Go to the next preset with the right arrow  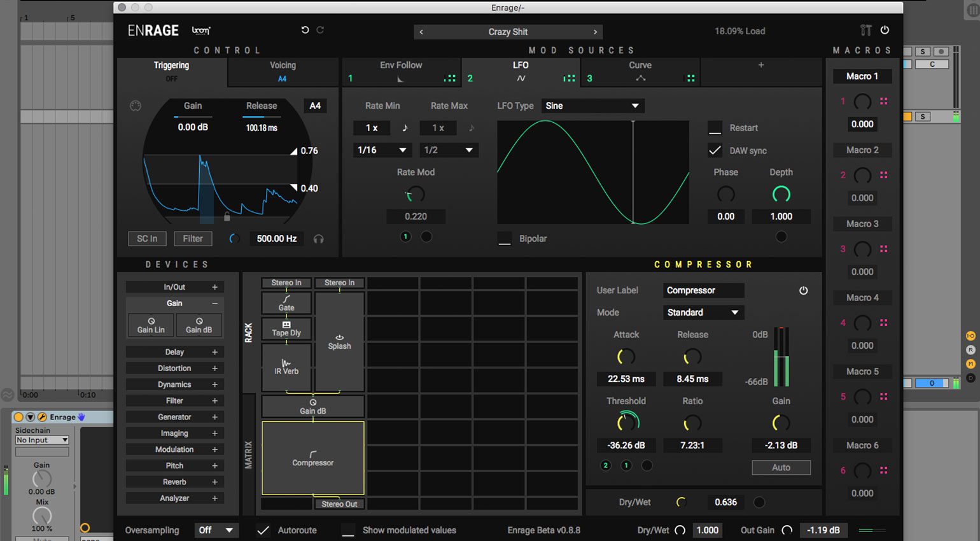pyautogui.click(x=595, y=32)
